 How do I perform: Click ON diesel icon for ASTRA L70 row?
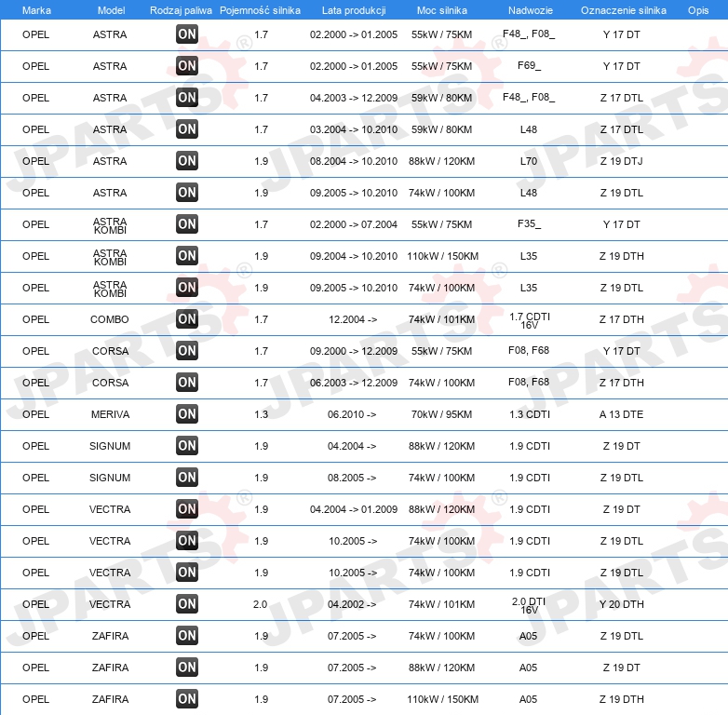click(187, 161)
